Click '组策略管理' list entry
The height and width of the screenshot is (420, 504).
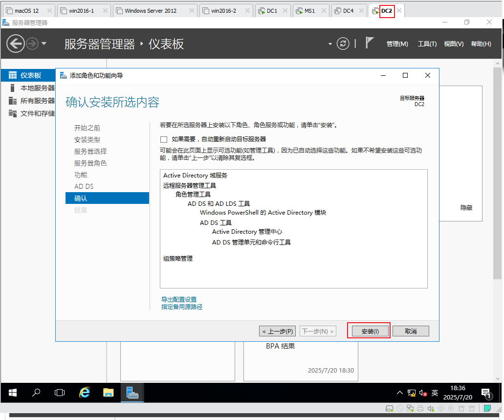pos(178,259)
